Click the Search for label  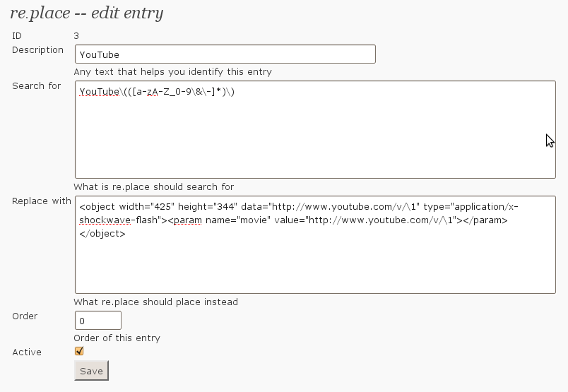pyautogui.click(x=36, y=86)
